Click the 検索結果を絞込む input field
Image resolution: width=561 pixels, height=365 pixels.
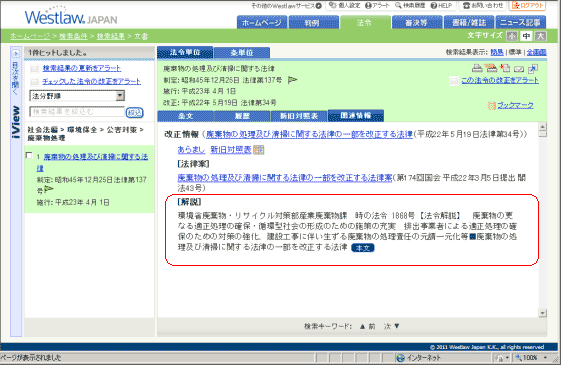pyautogui.click(x=77, y=112)
